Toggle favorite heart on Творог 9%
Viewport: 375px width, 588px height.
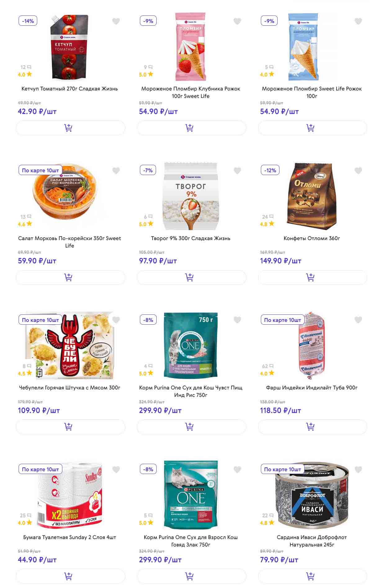point(237,171)
